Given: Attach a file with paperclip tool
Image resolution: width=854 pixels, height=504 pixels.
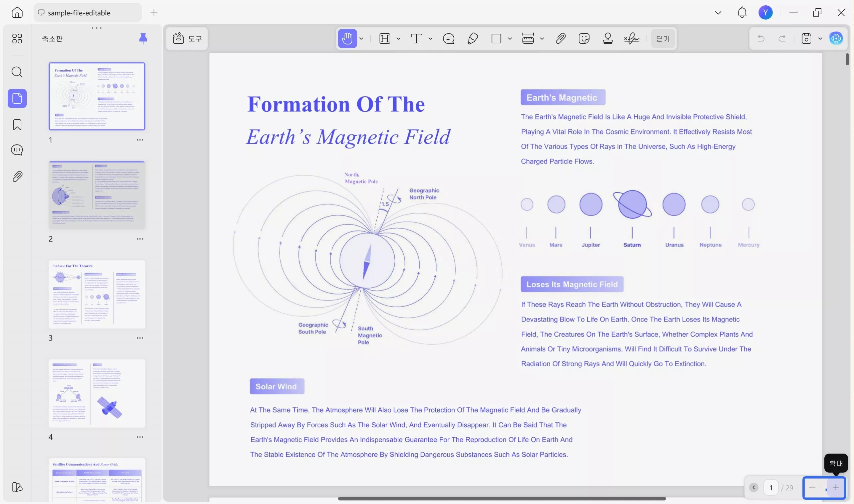Looking at the screenshot, I should point(560,38).
